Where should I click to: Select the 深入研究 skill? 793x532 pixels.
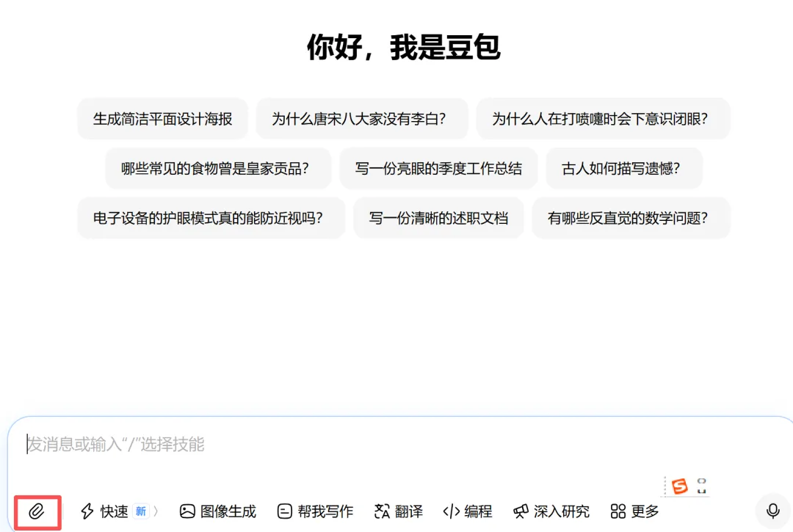click(551, 511)
